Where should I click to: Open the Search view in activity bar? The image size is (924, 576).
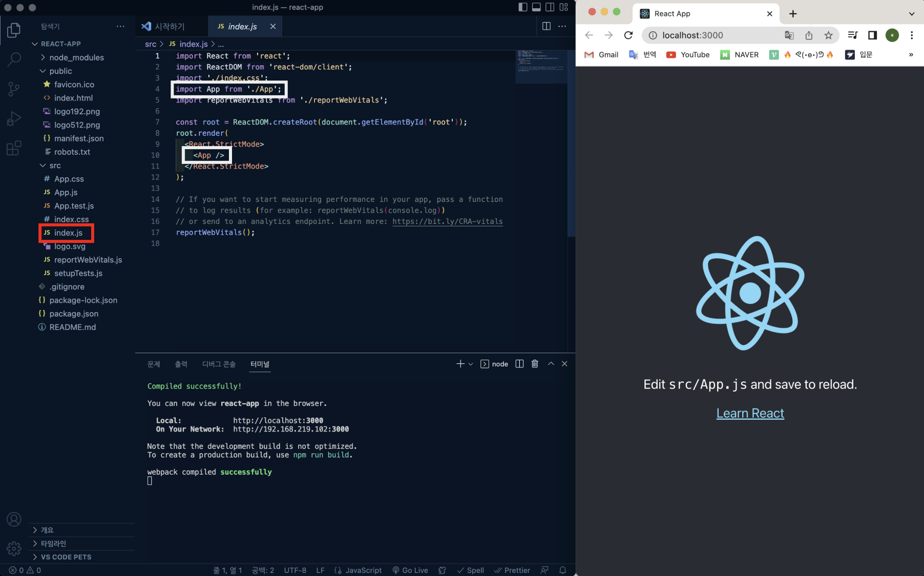(x=14, y=59)
